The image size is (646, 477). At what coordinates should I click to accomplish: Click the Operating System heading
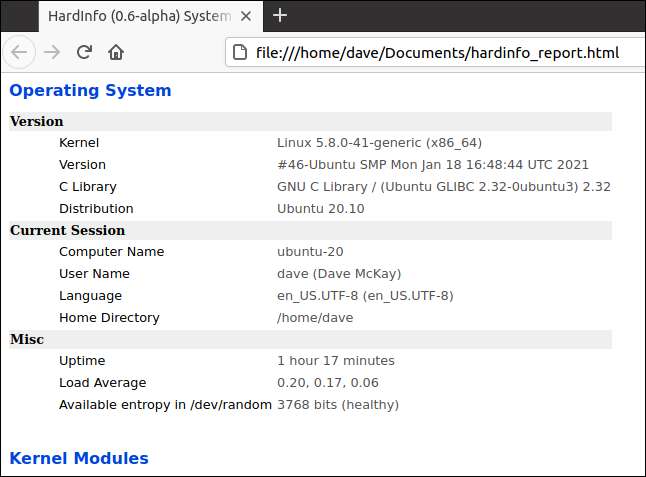pyautogui.click(x=90, y=90)
